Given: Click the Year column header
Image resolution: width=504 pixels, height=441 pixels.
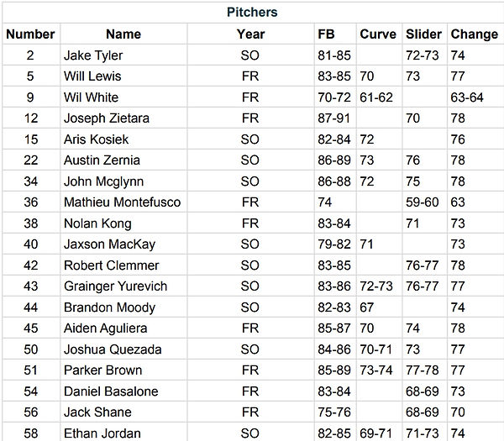Looking at the screenshot, I should 250,34.
